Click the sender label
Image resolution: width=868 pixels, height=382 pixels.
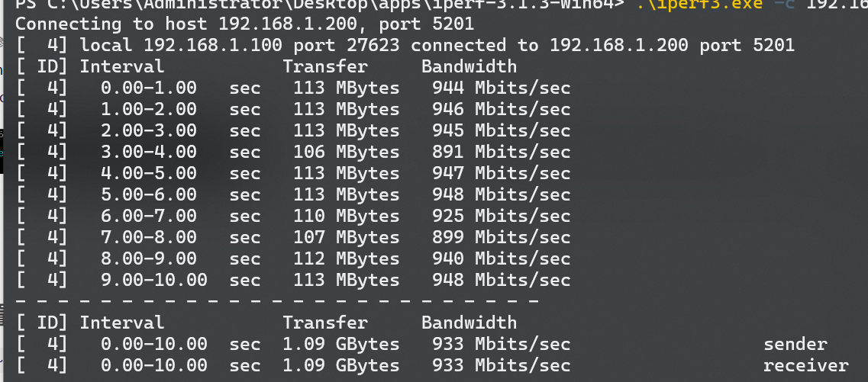(795, 344)
